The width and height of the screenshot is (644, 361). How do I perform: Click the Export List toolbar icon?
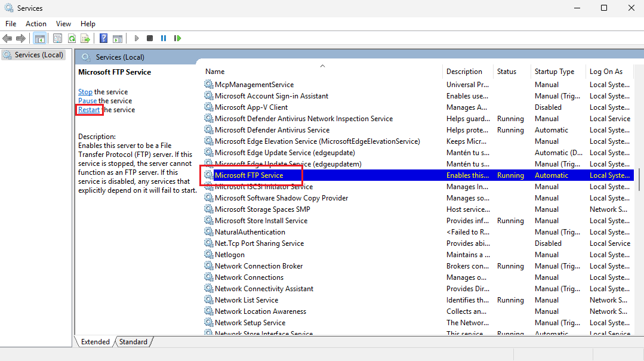tap(85, 38)
